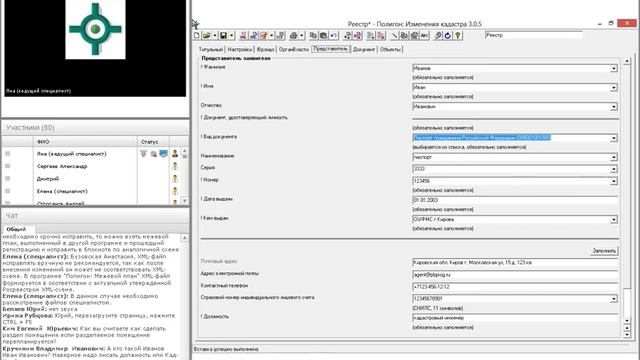Click the Статус column header
This screenshot has height=360, width=640.
(x=153, y=142)
